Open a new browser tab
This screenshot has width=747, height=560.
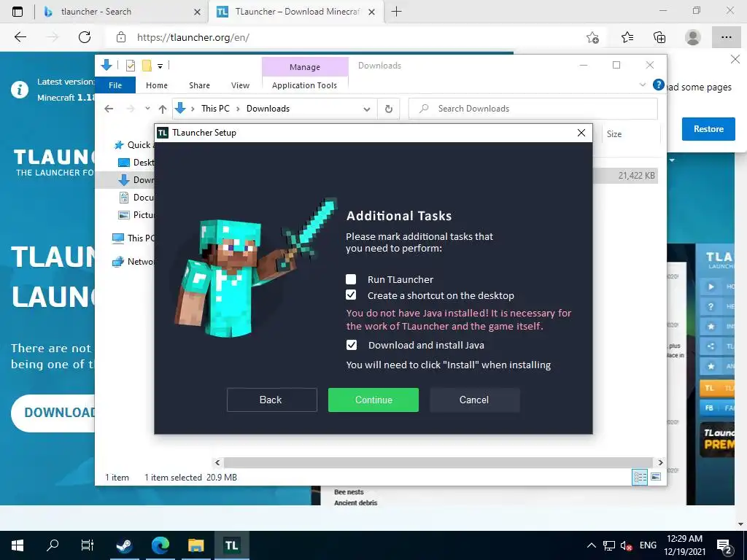396,12
